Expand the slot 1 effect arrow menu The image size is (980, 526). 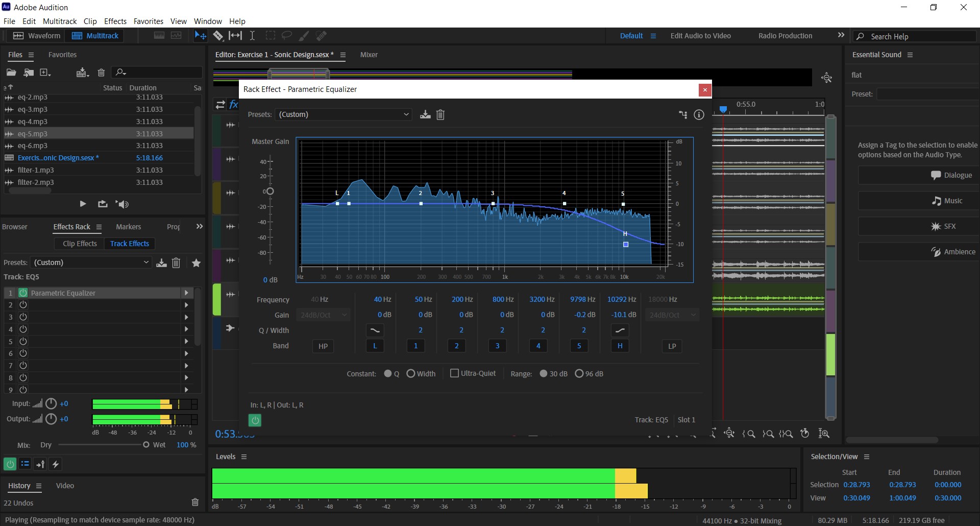(x=186, y=293)
